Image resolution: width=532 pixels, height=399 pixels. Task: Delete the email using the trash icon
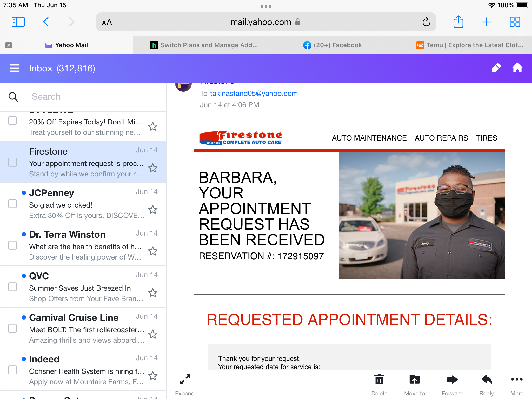coord(379,380)
